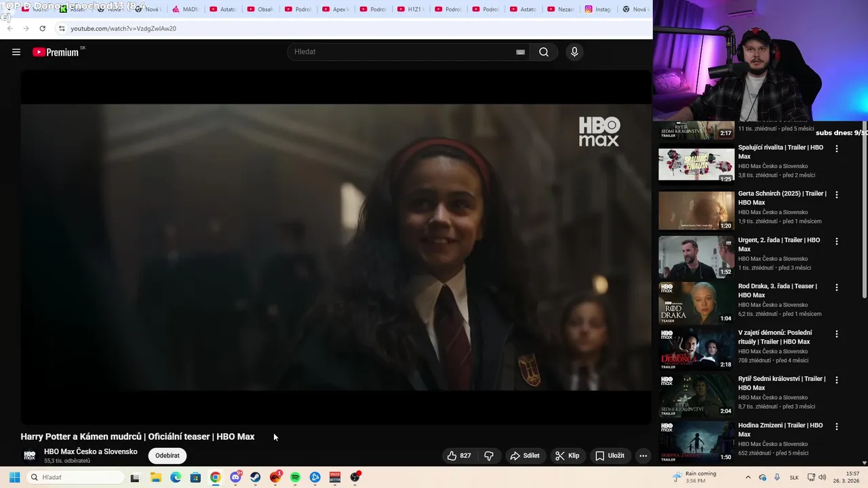
Task: Open Windows Start menu
Action: 14,477
